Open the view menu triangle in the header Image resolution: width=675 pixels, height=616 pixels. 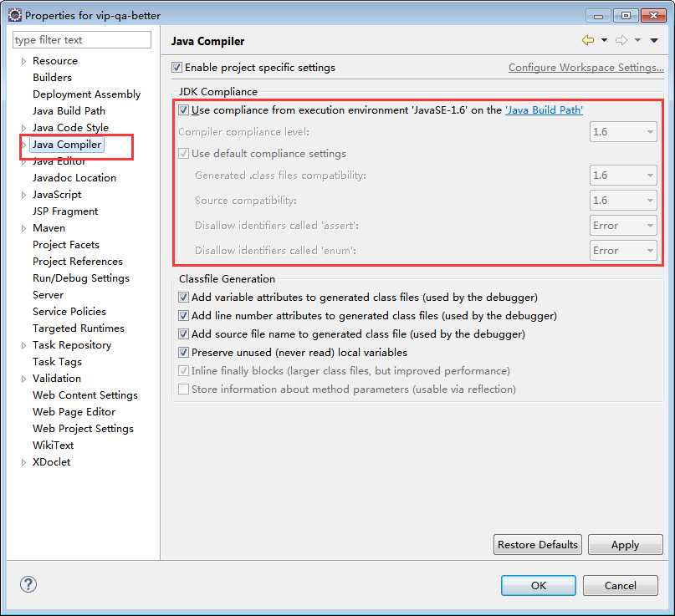[654, 40]
